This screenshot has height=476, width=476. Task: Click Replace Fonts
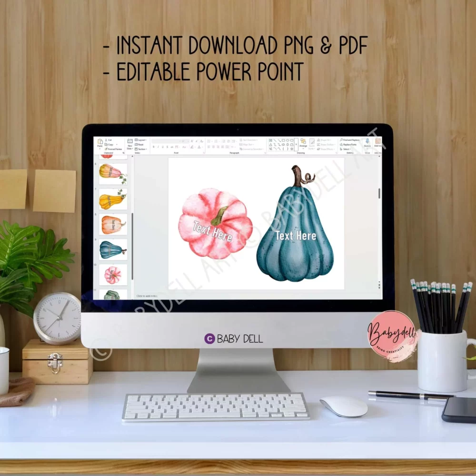[349, 144]
